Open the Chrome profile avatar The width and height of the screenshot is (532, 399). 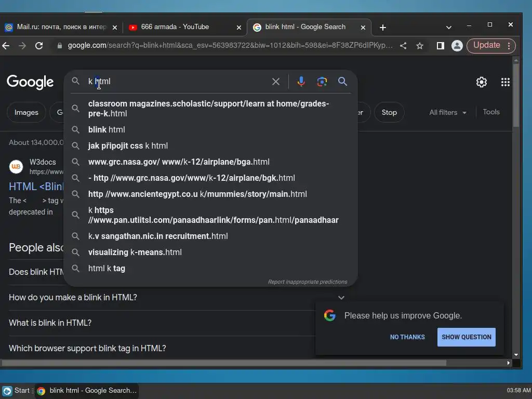(457, 46)
